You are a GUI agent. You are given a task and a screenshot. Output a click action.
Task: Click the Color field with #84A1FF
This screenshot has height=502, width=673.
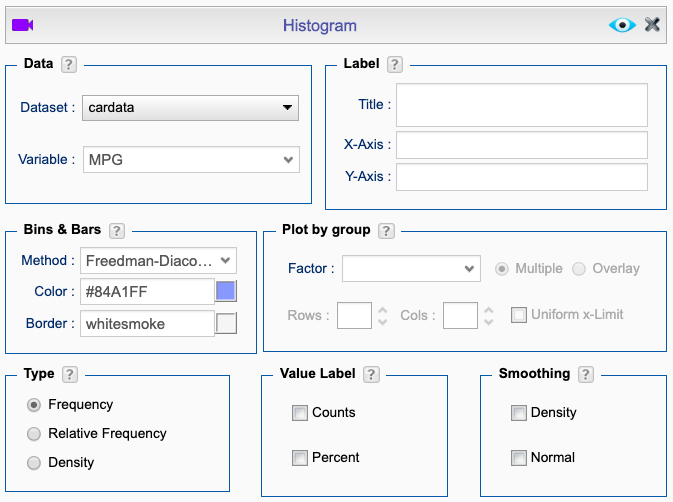pos(147,292)
